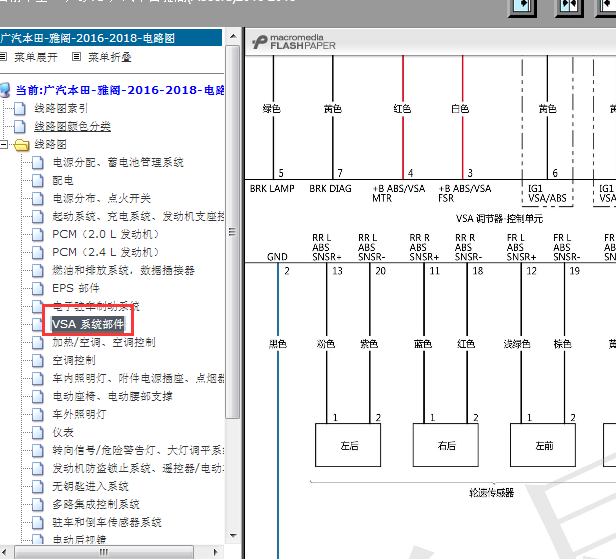Click the page icon beside 配电
Screen dimensions: 616x559
[x=38, y=180]
